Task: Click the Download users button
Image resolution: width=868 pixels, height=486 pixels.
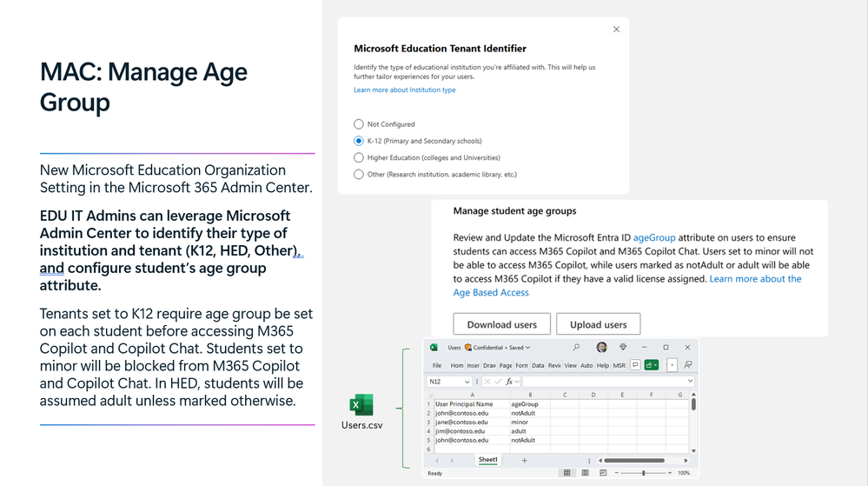Action: (501, 324)
